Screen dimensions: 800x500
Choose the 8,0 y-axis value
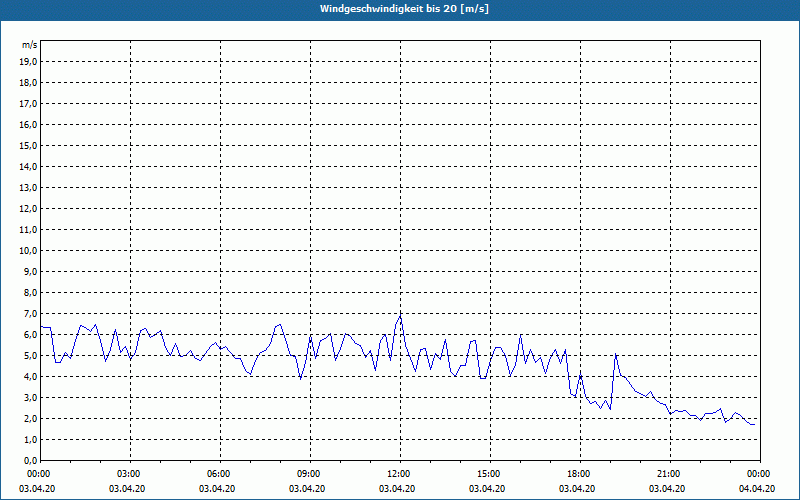[x=31, y=292]
